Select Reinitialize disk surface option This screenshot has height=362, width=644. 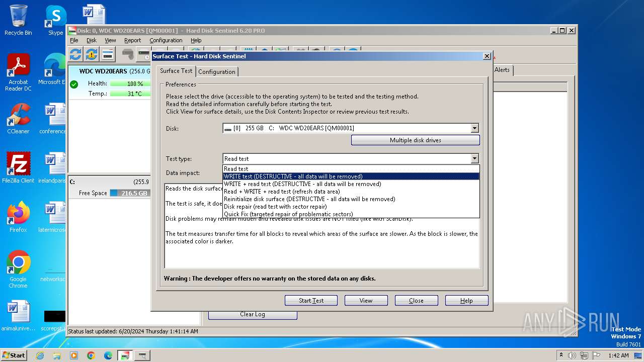pyautogui.click(x=351, y=199)
